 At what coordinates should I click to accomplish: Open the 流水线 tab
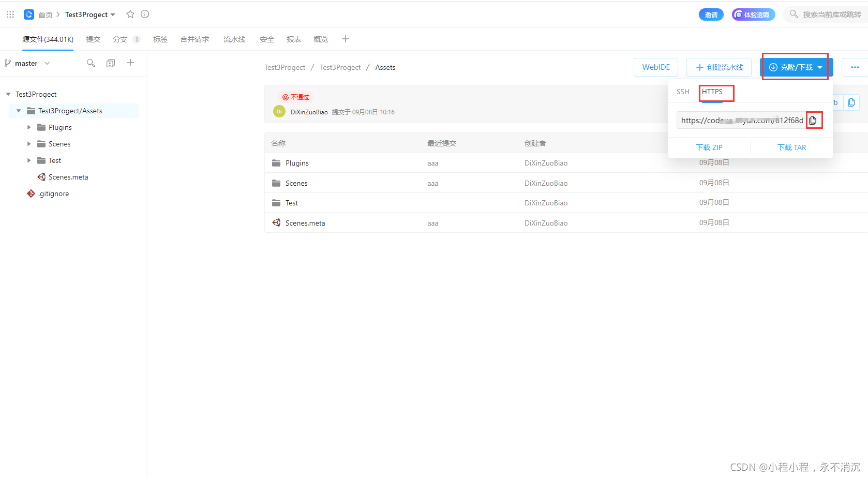(x=234, y=39)
